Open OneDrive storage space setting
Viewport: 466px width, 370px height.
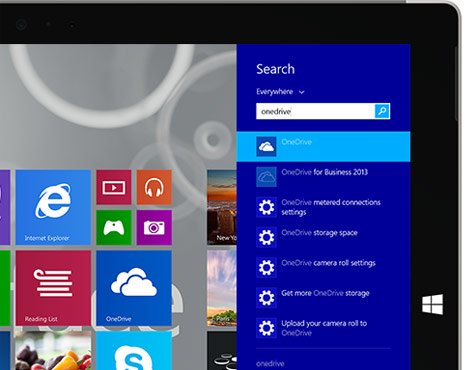point(323,237)
